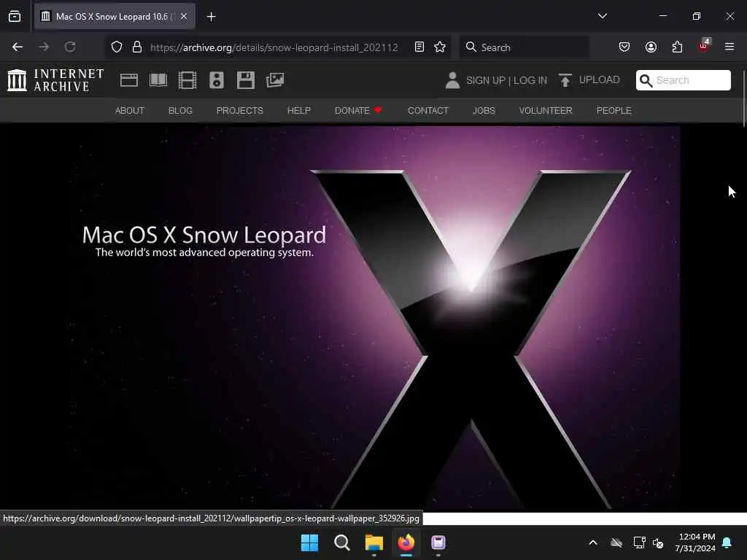Open the extensions puzzle menu
Screen dimensions: 747x560
[x=677, y=47]
